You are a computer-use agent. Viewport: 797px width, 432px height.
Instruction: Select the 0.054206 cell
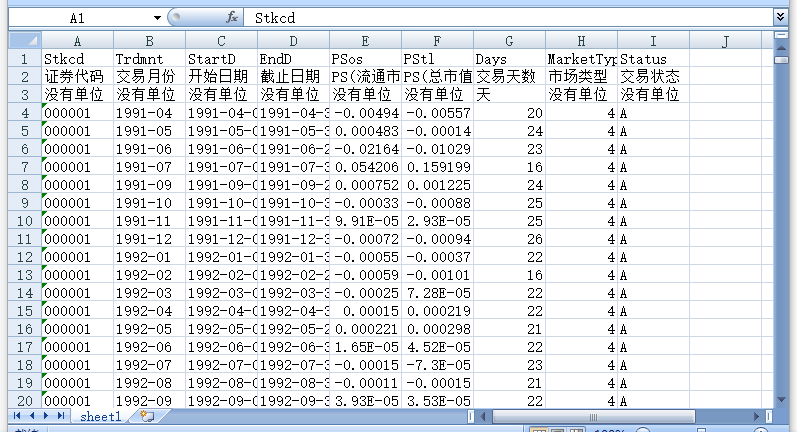[365, 167]
